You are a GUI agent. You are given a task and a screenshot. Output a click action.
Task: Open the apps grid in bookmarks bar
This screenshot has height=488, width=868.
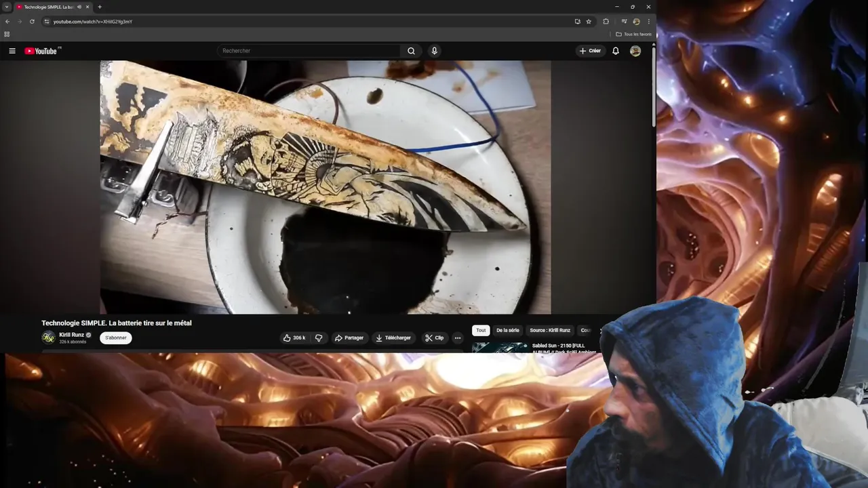coord(7,34)
